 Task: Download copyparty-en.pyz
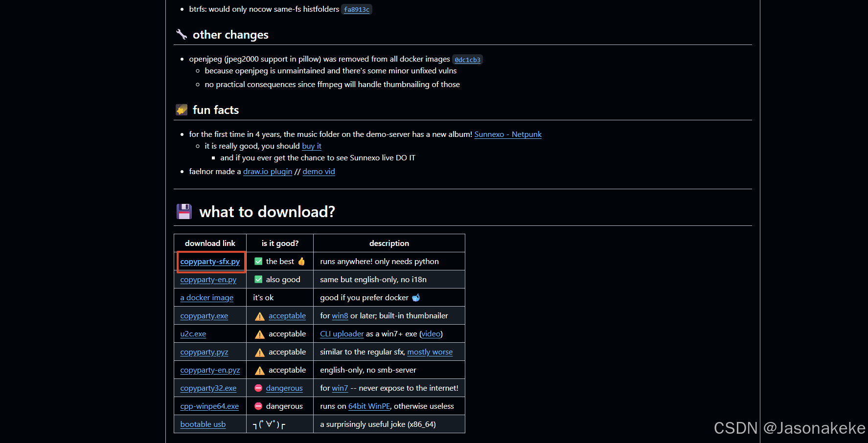210,370
